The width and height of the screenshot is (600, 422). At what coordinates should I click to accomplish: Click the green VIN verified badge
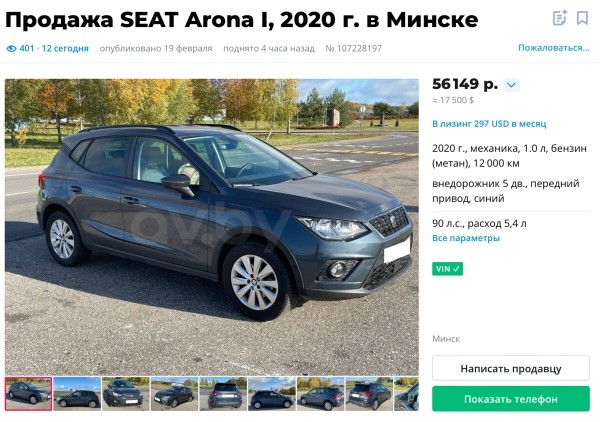[x=447, y=269]
